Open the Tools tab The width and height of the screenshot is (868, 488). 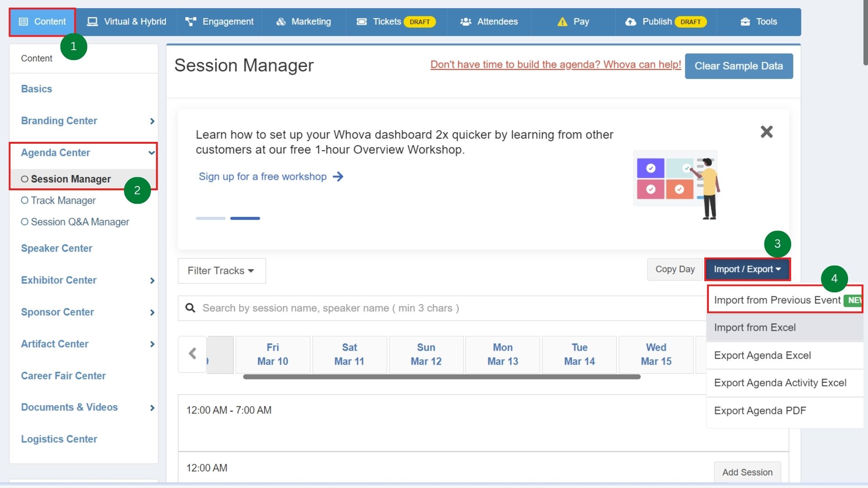(x=759, y=22)
